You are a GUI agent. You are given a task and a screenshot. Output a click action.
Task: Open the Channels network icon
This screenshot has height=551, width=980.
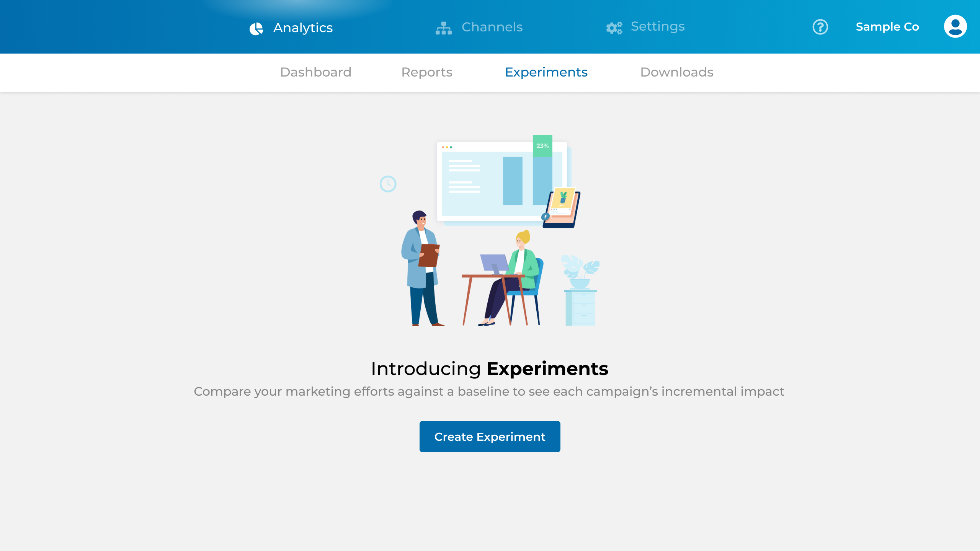(444, 28)
